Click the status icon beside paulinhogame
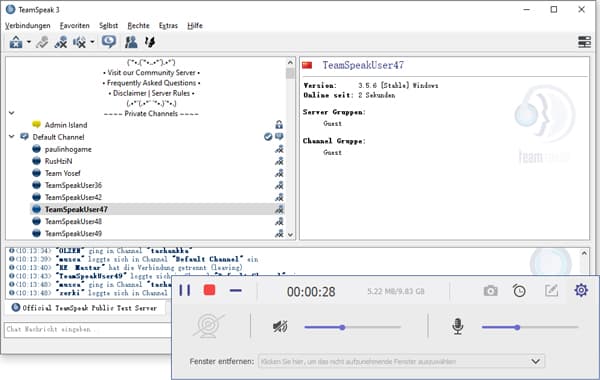The height and width of the screenshot is (380, 600). pyautogui.click(x=279, y=149)
